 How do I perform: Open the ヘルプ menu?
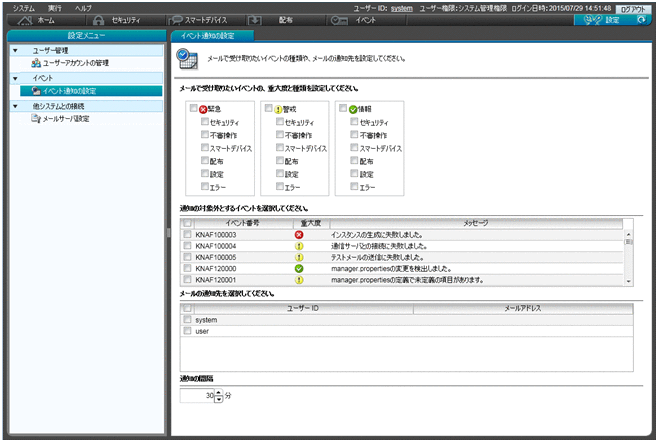coord(83,7)
